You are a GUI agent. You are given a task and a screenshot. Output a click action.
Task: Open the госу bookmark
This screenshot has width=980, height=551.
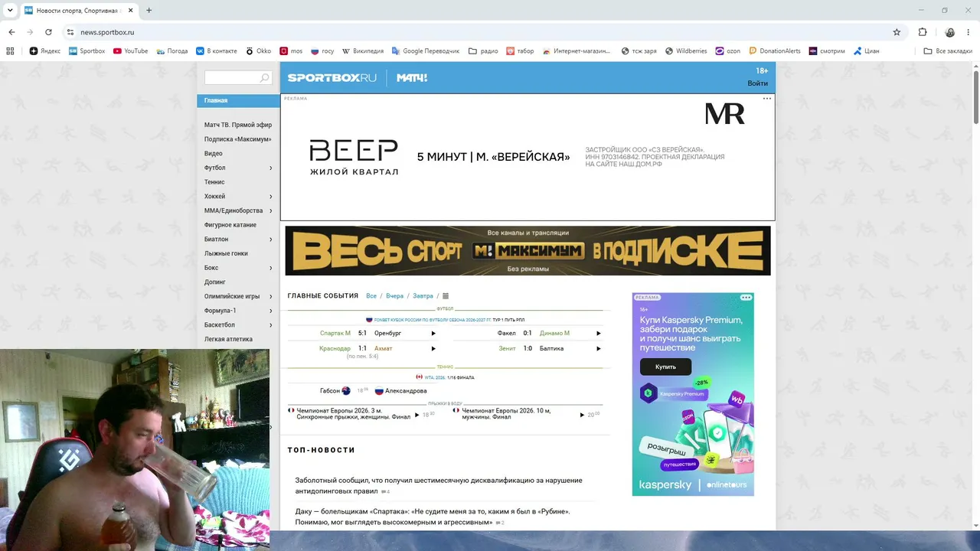[x=322, y=51]
